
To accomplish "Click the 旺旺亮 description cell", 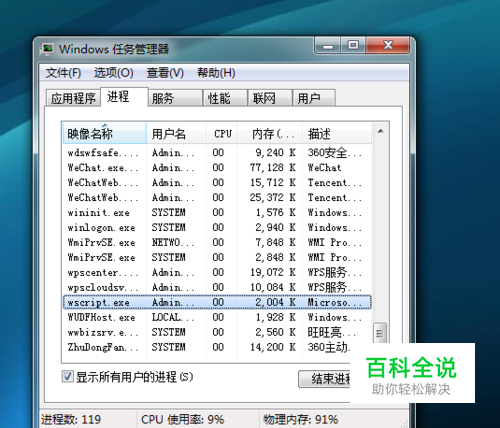I will tap(332, 332).
